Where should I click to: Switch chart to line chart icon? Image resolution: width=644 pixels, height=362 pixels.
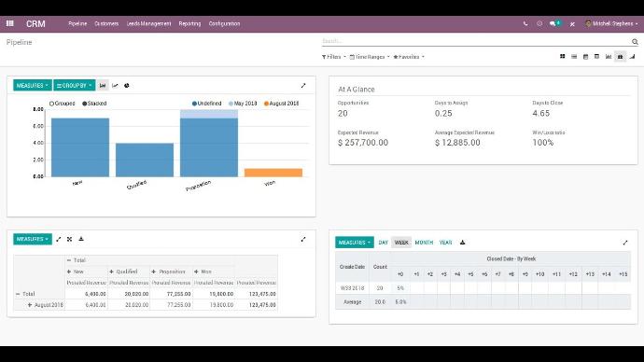(115, 86)
